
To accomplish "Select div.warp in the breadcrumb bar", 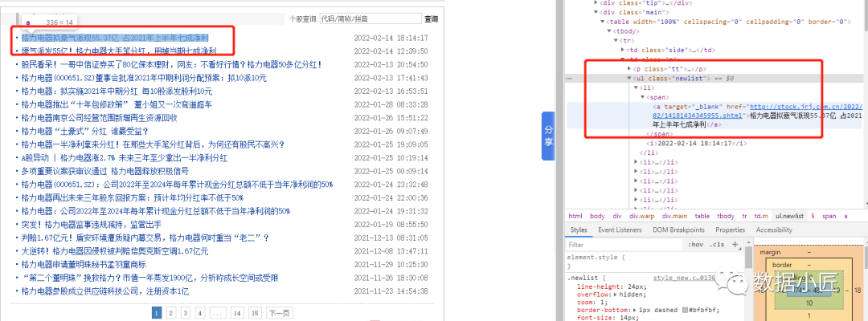I will [x=641, y=216].
